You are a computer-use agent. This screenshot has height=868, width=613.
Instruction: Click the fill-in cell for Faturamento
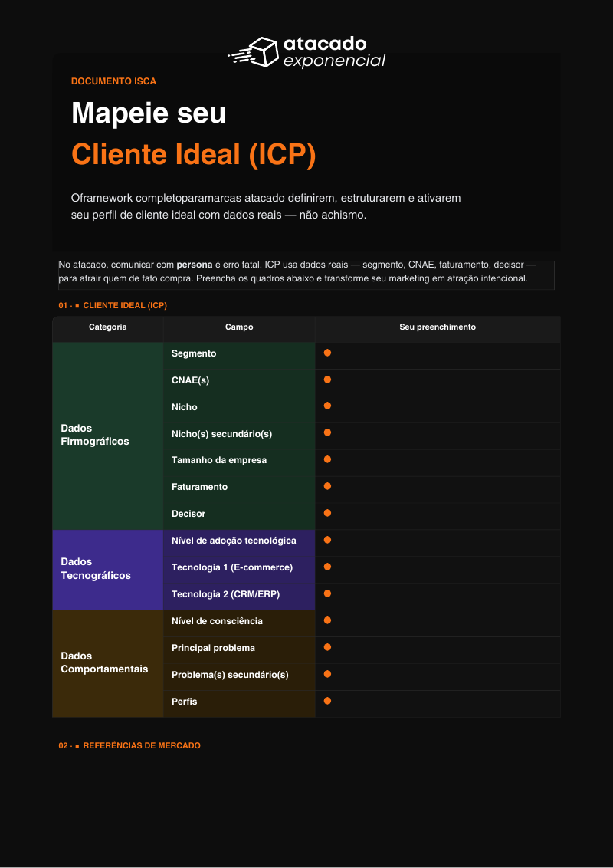coord(438,490)
